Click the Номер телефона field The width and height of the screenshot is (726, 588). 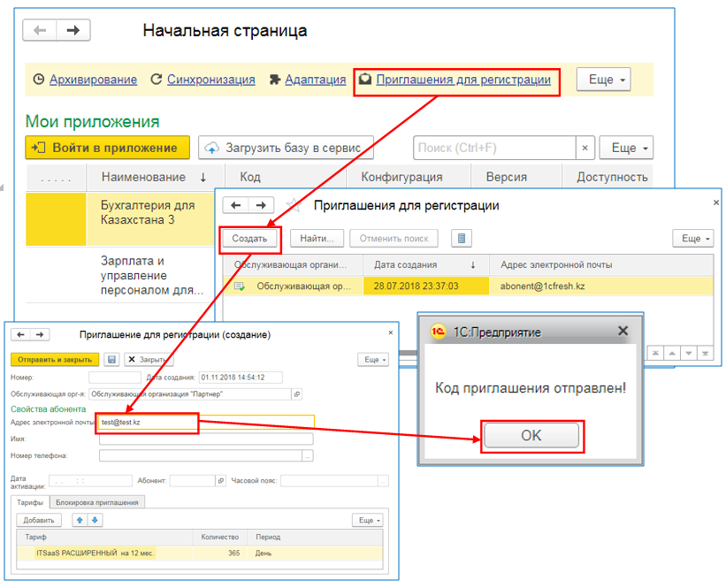point(201,455)
